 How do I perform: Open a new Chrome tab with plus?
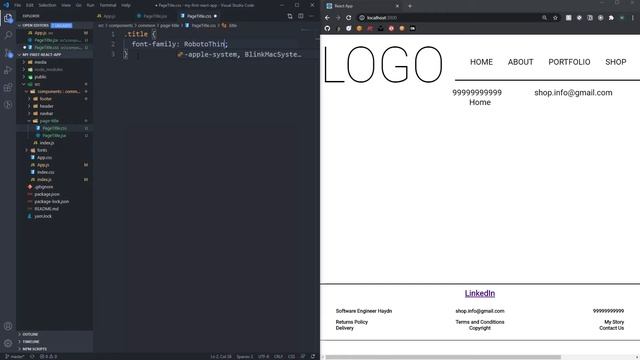click(x=410, y=6)
